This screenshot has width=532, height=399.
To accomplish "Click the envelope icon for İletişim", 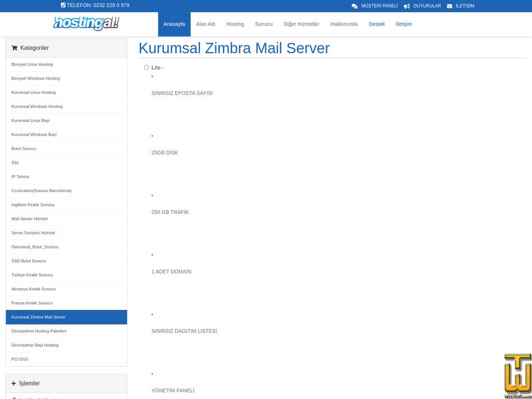I will pos(450,6).
